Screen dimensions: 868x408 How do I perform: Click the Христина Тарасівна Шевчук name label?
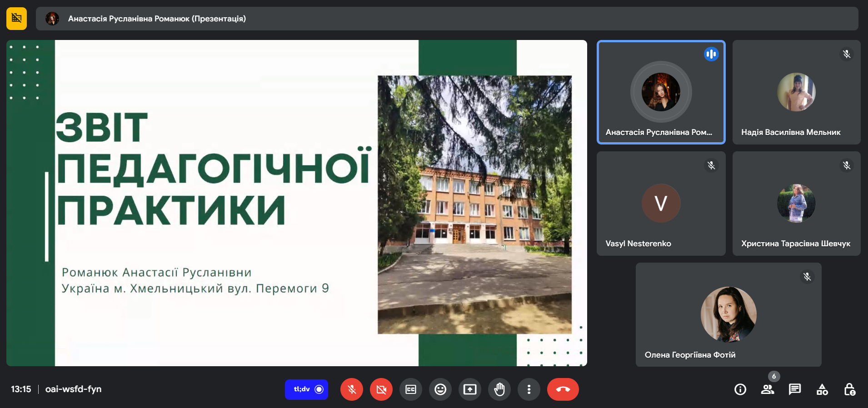[796, 244]
